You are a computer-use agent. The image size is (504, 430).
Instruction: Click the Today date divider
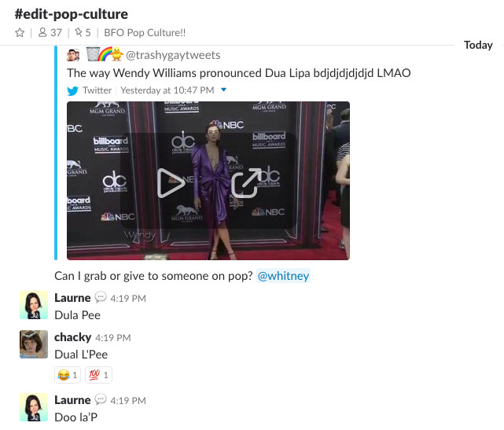tap(478, 45)
